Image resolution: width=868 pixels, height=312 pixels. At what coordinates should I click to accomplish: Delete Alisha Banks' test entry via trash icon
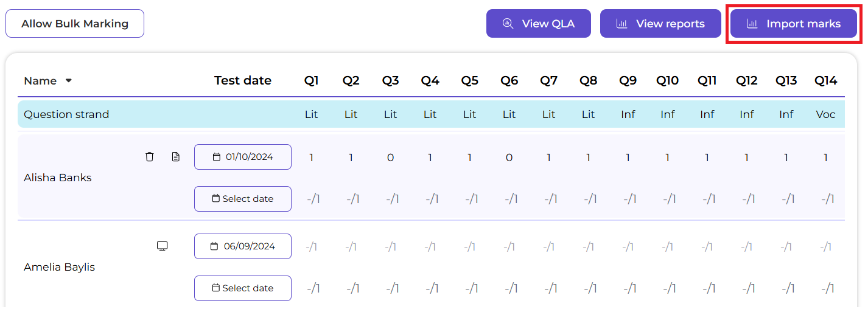150,157
